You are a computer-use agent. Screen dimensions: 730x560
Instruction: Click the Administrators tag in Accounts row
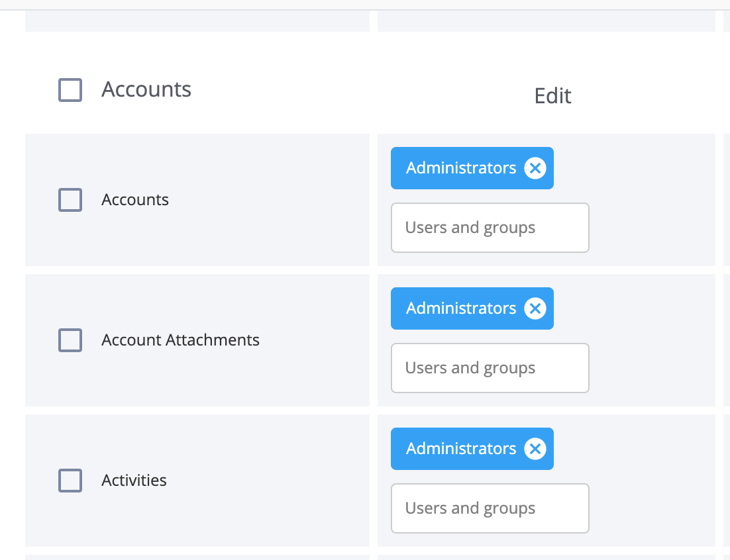click(461, 168)
